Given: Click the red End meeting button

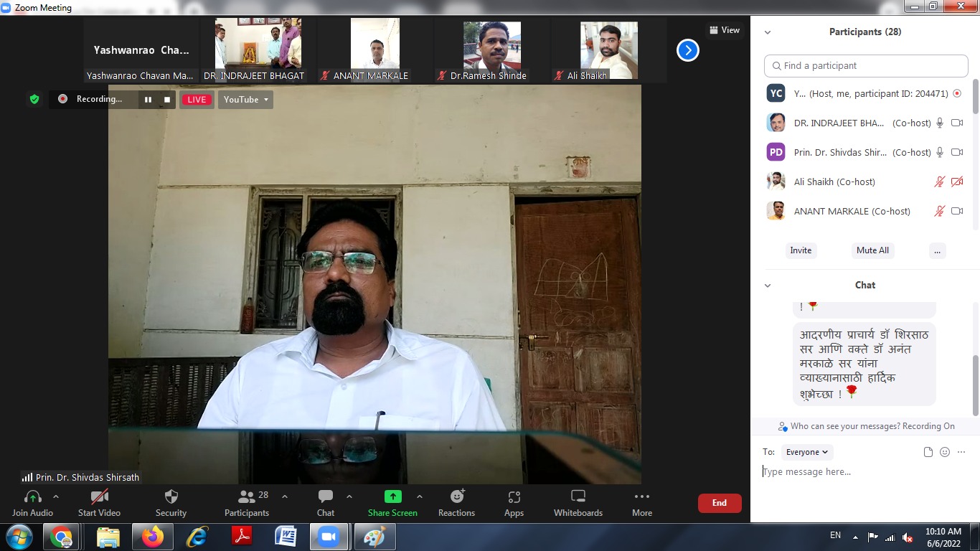Looking at the screenshot, I should coord(720,503).
